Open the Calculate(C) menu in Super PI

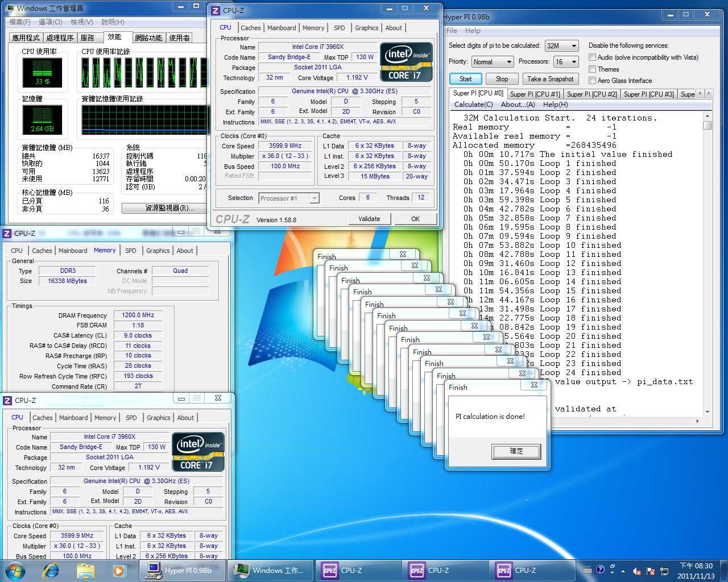click(473, 105)
